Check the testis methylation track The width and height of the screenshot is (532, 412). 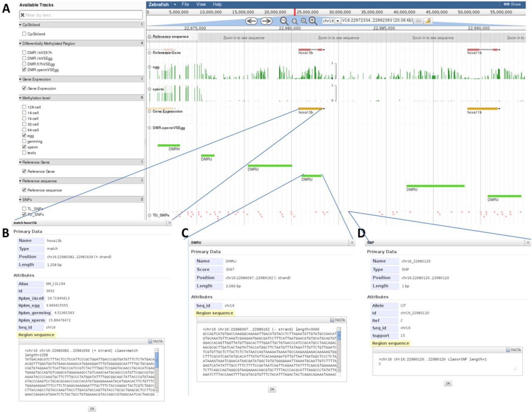pyautogui.click(x=24, y=153)
